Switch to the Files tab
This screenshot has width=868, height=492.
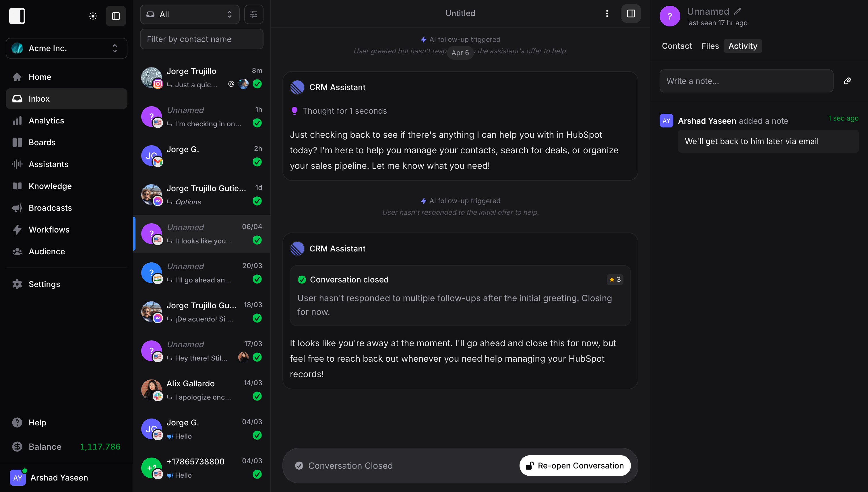710,46
